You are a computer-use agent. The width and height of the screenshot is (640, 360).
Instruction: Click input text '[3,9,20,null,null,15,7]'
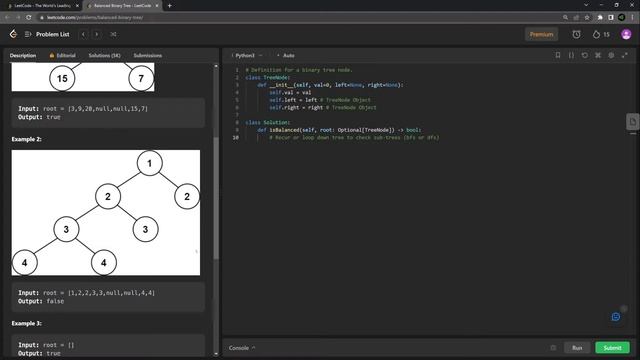pyautogui.click(x=108, y=109)
